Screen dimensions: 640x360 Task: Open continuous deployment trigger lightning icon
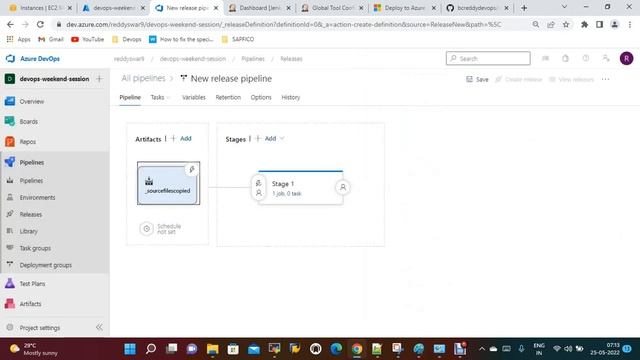click(x=191, y=169)
